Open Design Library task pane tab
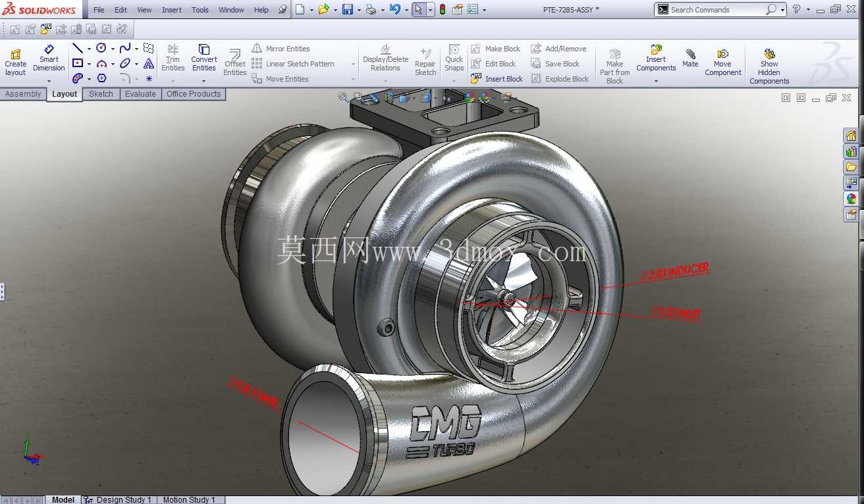Screen dimensions: 864x504 coord(851,151)
